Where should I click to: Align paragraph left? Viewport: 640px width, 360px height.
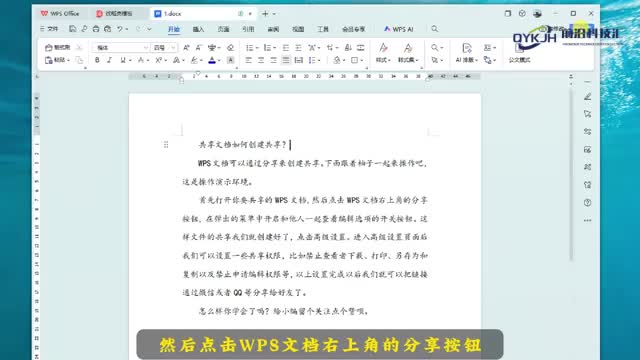(249, 60)
